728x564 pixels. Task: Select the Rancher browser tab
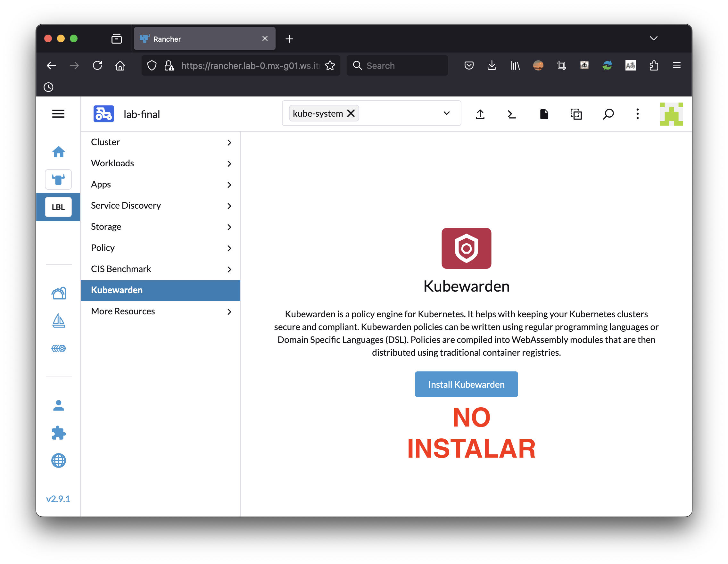pyautogui.click(x=205, y=39)
